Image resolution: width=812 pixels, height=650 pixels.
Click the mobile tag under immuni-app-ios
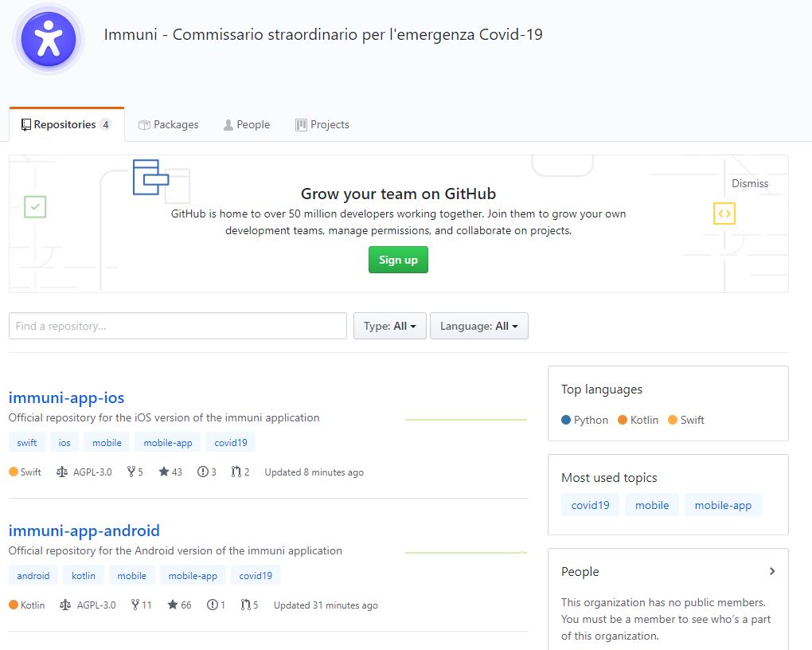107,443
